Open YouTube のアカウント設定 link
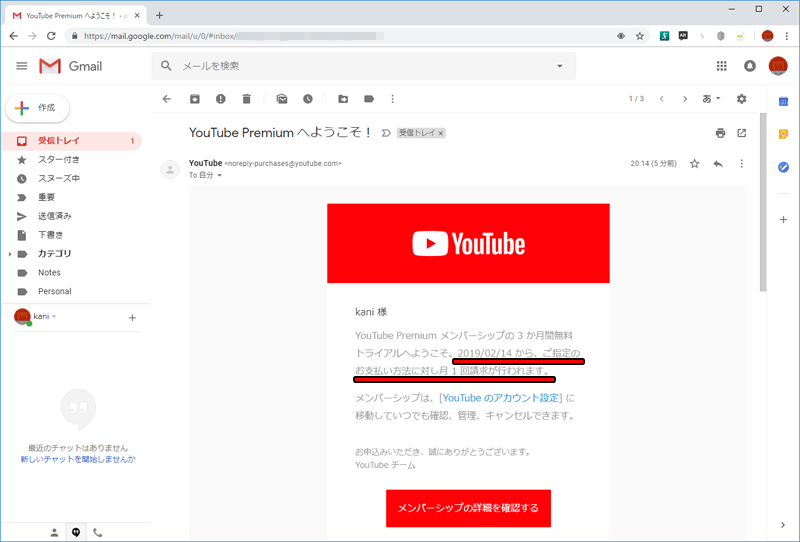Image resolution: width=800 pixels, height=542 pixels. pyautogui.click(x=500, y=398)
